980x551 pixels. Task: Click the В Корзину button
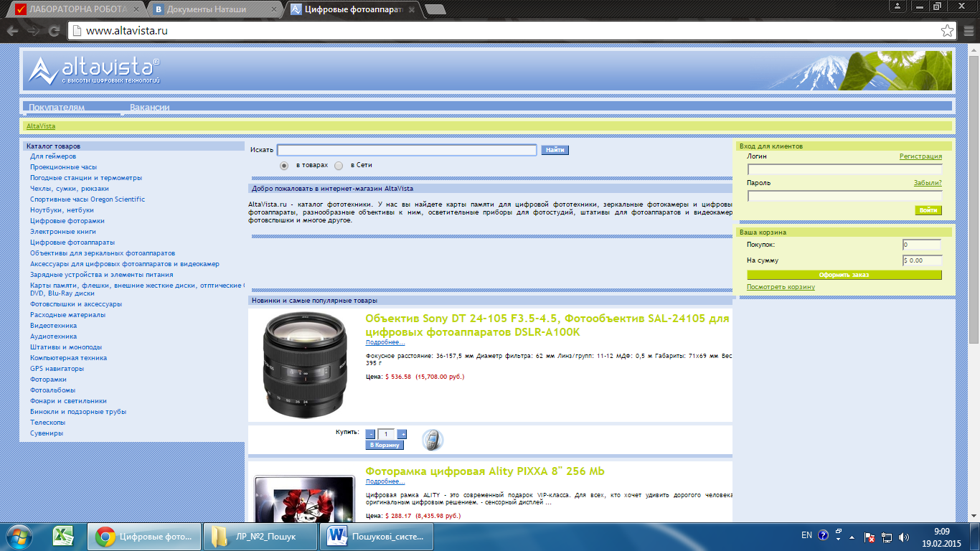click(385, 446)
